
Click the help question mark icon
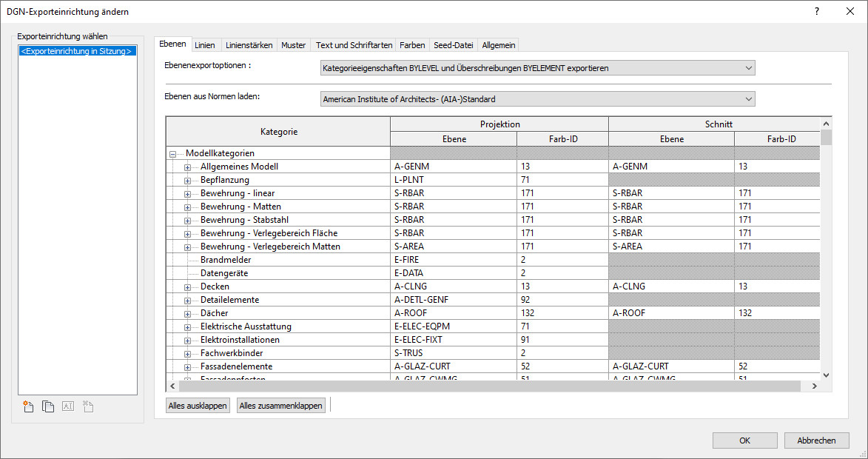(817, 11)
